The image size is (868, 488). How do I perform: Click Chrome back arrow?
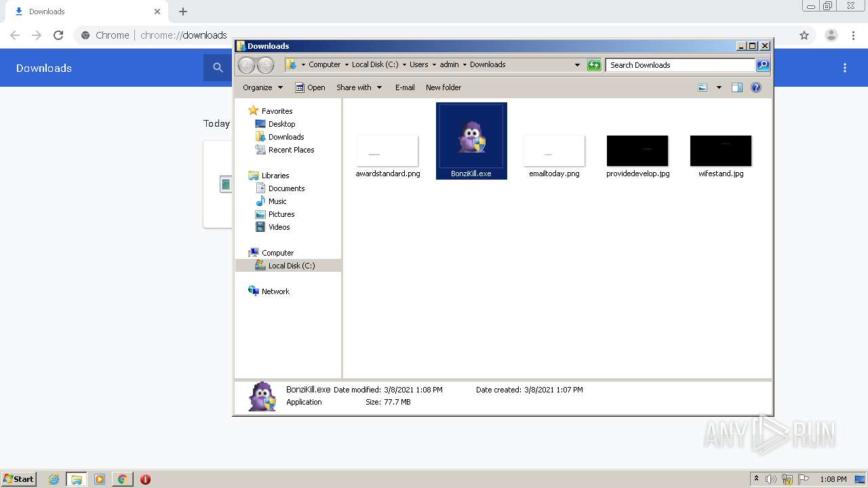click(x=15, y=35)
